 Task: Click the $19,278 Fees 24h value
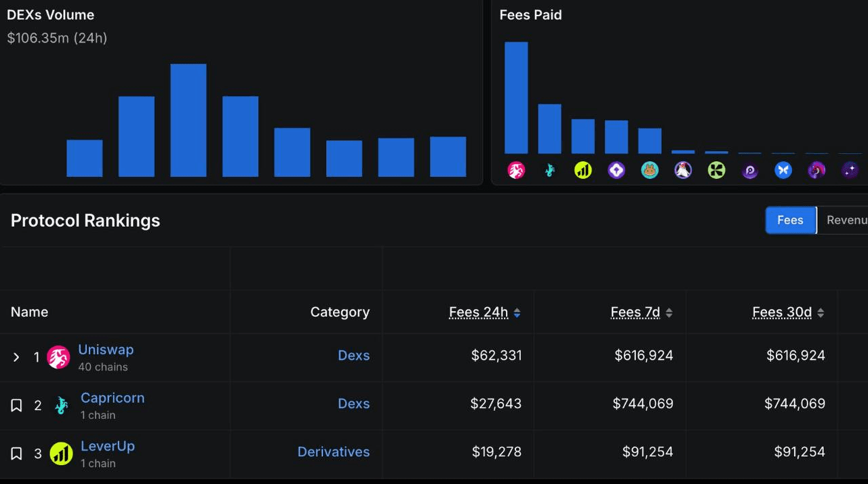(x=497, y=451)
